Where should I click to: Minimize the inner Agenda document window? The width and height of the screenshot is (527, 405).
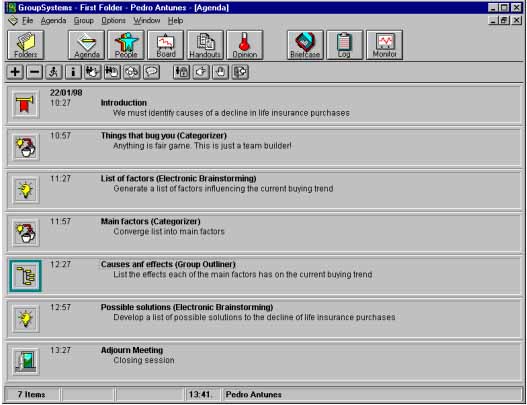pyautogui.click(x=493, y=21)
